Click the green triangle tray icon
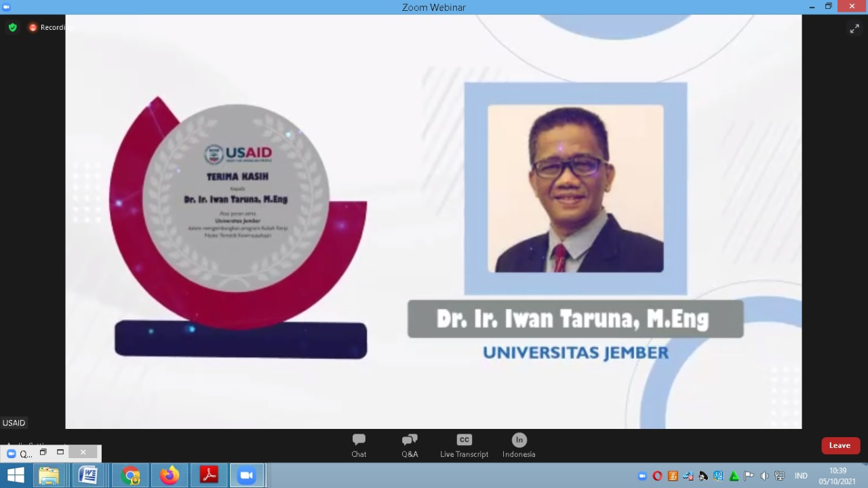This screenshot has height=488, width=868. click(734, 476)
